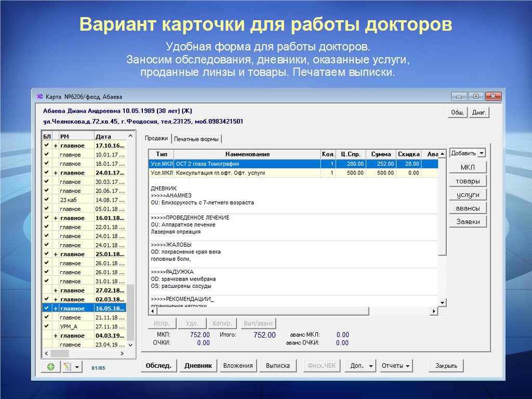Screen dimensions: 532x399
Task: Click the eye icon in title bar
Action: pyautogui.click(x=39, y=97)
